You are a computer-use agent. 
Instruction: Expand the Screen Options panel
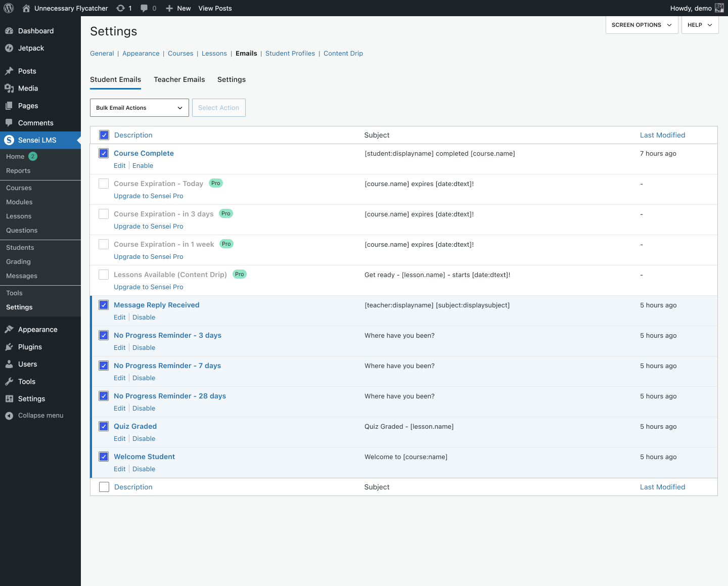pyautogui.click(x=641, y=25)
